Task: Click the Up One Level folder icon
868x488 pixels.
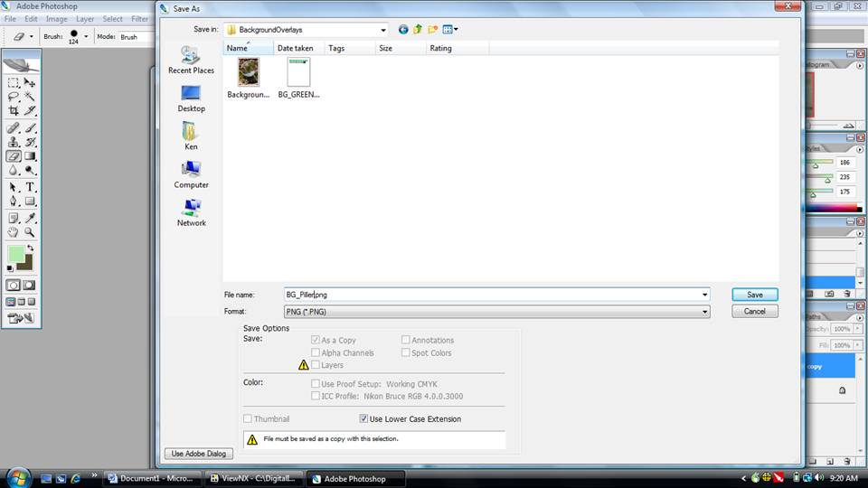Action: tap(418, 29)
